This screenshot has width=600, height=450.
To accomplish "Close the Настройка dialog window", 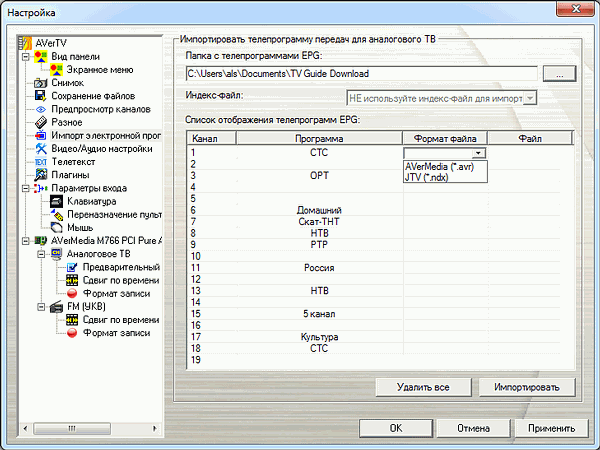I will coord(575,8).
